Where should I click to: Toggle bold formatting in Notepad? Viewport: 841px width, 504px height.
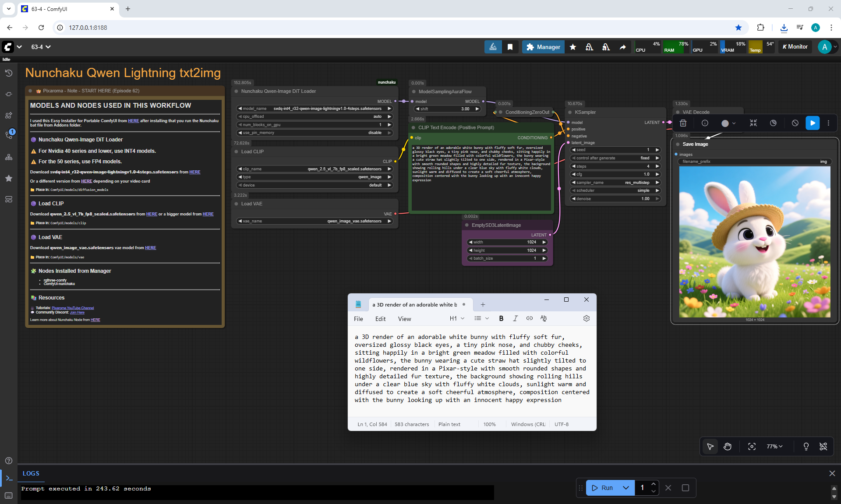(x=501, y=318)
